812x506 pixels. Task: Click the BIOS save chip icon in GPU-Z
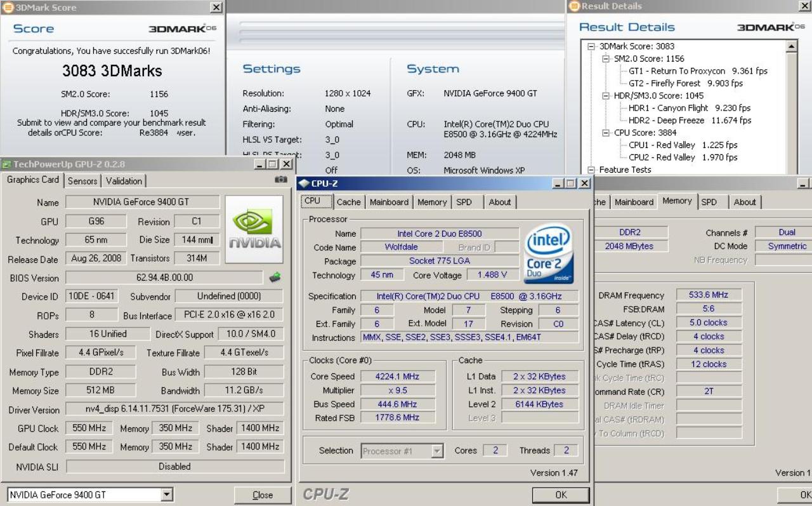point(275,277)
